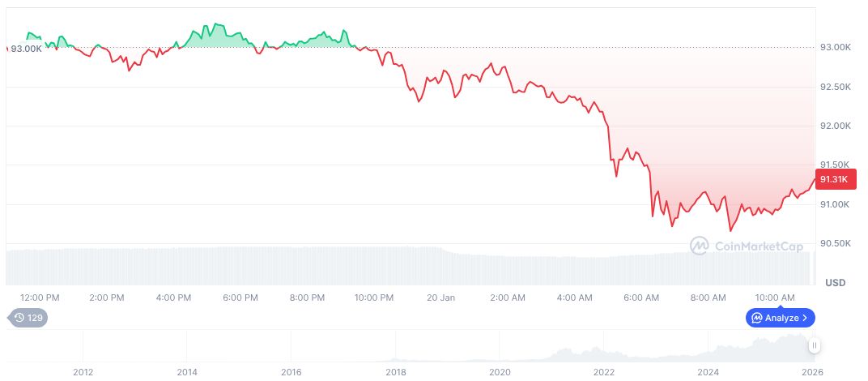Select 2014 on the bottom overview timeline

coord(187,372)
